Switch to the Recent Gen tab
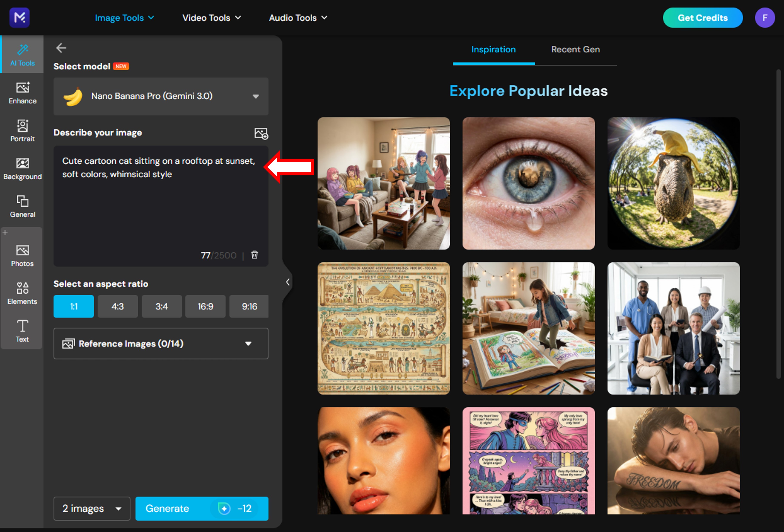 coord(575,50)
